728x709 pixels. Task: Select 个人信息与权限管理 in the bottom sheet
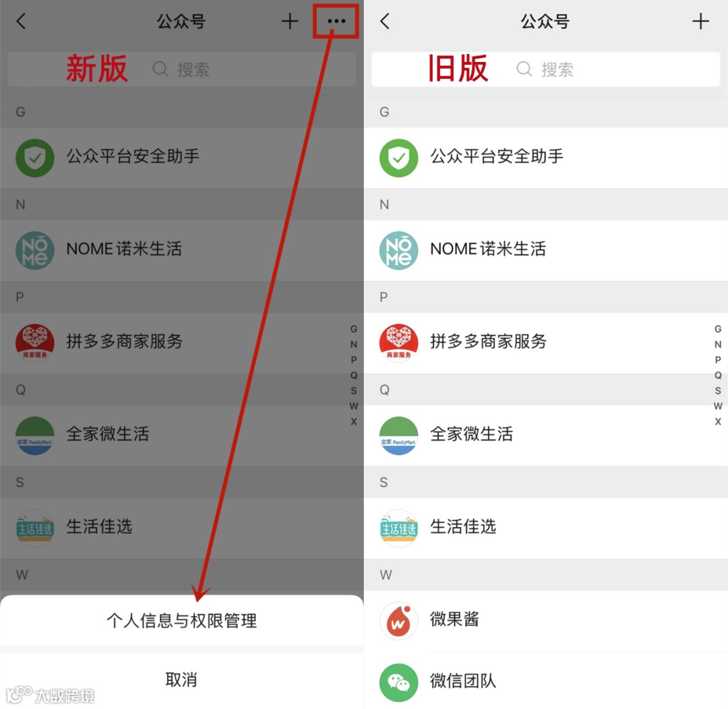[181, 620]
